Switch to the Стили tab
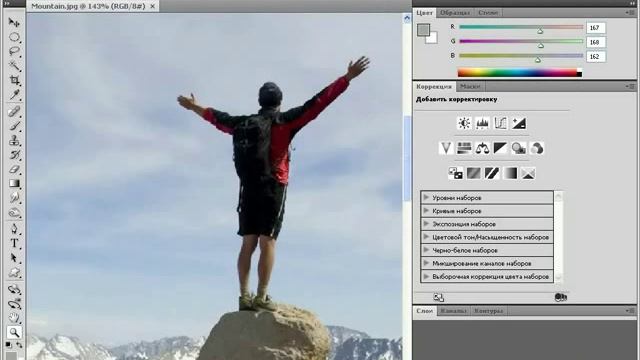This screenshot has height=360, width=640. 488,13
